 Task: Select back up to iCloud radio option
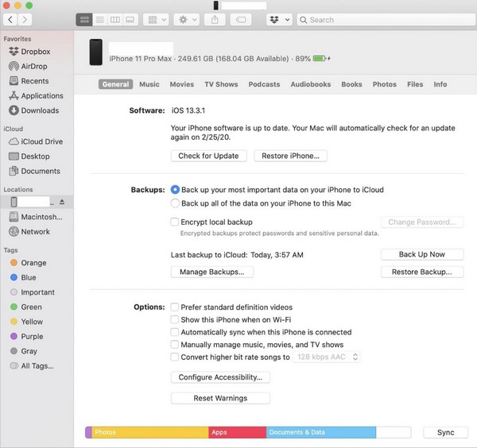coord(175,190)
